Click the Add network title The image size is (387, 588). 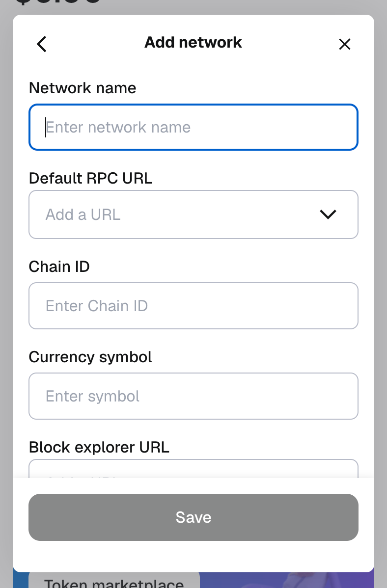(193, 42)
